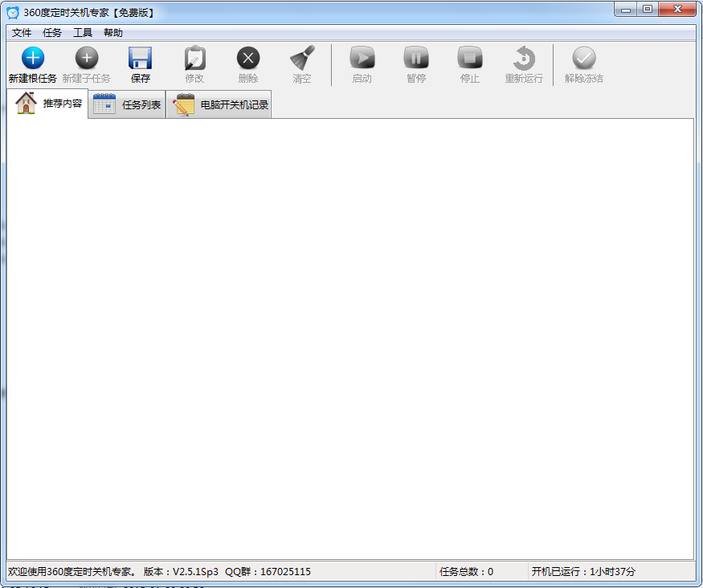Switch to the 推荐内容 tab

pyautogui.click(x=47, y=104)
